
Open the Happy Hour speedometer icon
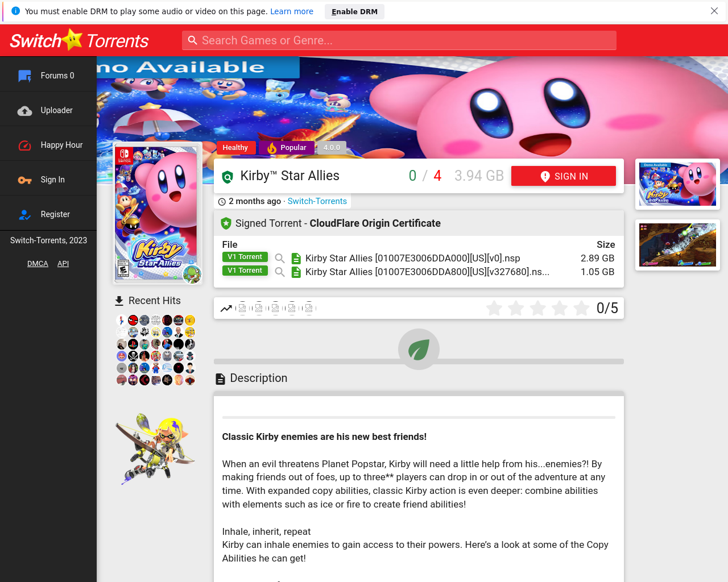(24, 145)
